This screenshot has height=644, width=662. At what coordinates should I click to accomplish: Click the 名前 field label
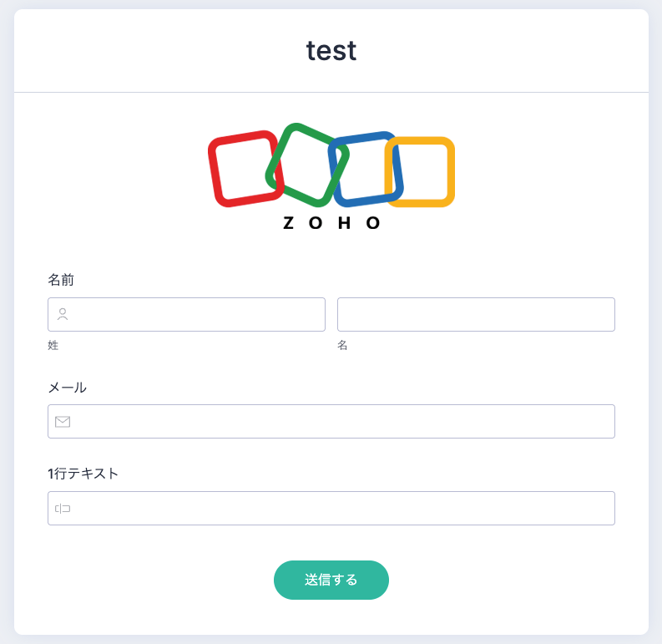click(x=61, y=280)
